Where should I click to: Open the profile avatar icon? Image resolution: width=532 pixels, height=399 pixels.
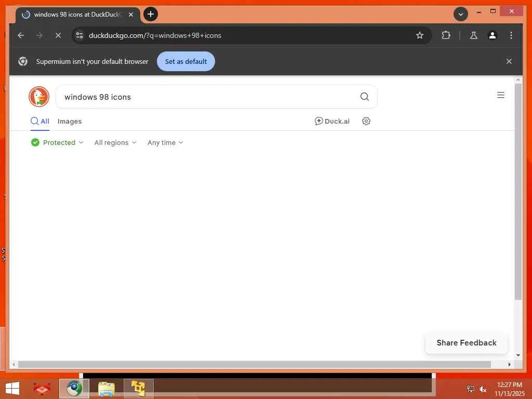[x=493, y=35]
